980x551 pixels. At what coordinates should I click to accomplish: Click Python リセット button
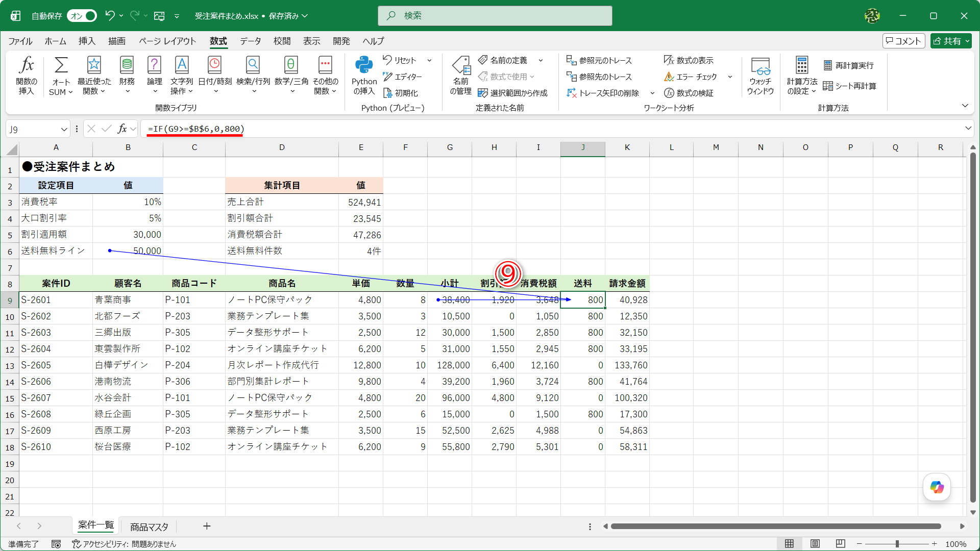[x=400, y=60]
